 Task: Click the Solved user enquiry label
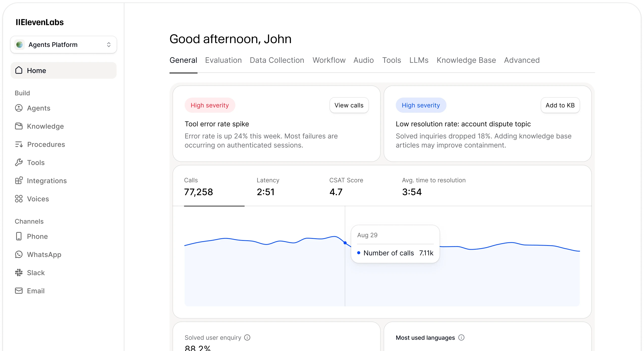tap(213, 337)
